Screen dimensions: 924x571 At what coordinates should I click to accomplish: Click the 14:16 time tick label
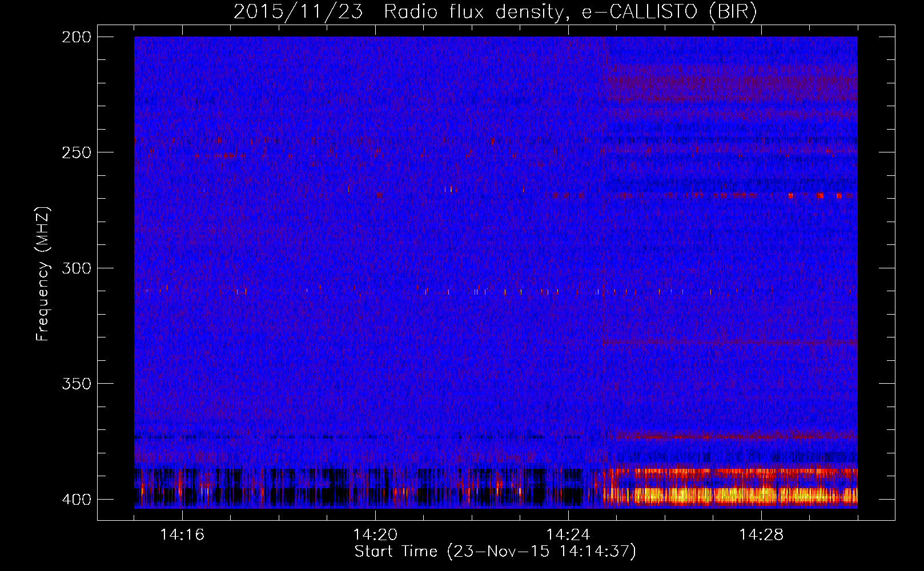(182, 535)
